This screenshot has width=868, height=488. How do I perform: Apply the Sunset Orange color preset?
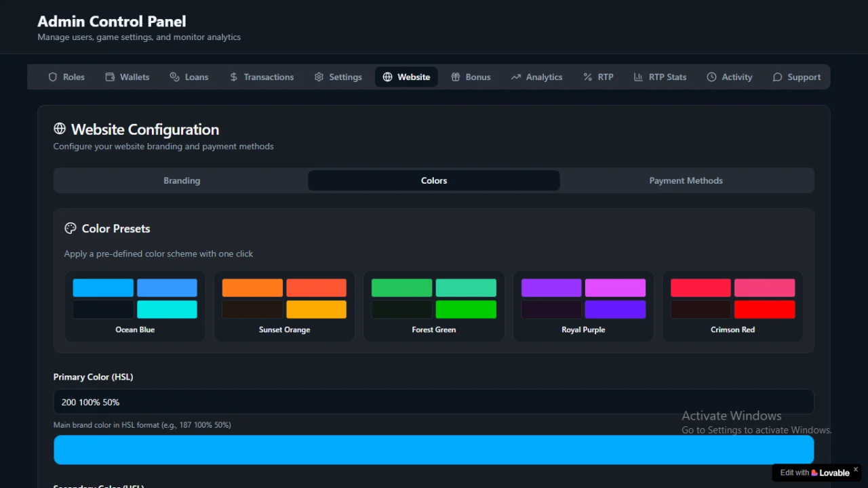coord(284,306)
